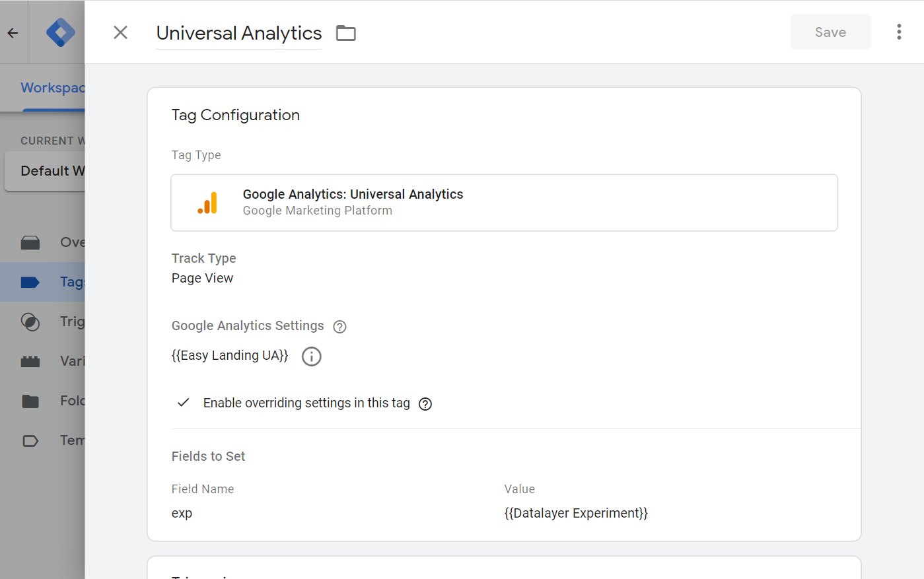Open the Triggers section in the sidebar
This screenshot has height=579, width=924.
(x=42, y=322)
